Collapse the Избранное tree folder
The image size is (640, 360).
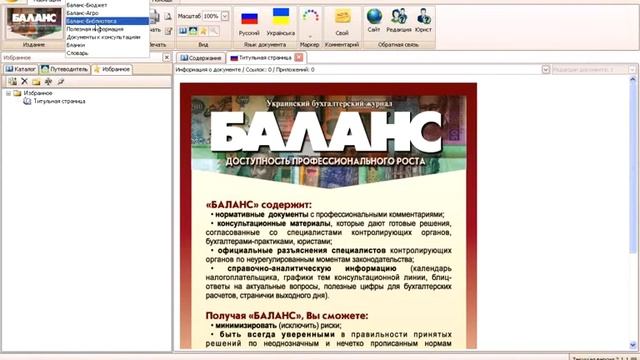(8, 93)
